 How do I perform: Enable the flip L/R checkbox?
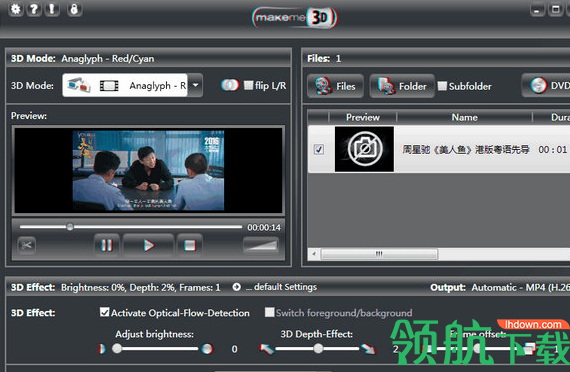coord(248,85)
